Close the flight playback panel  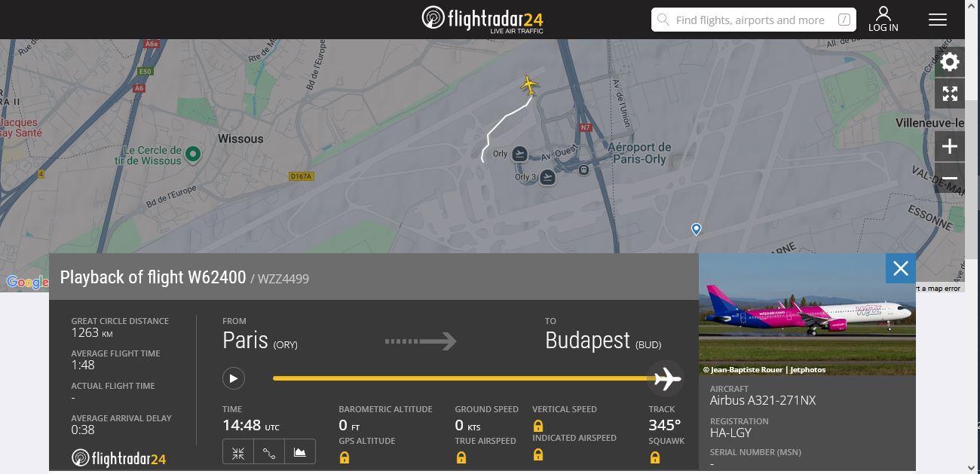[900, 268]
